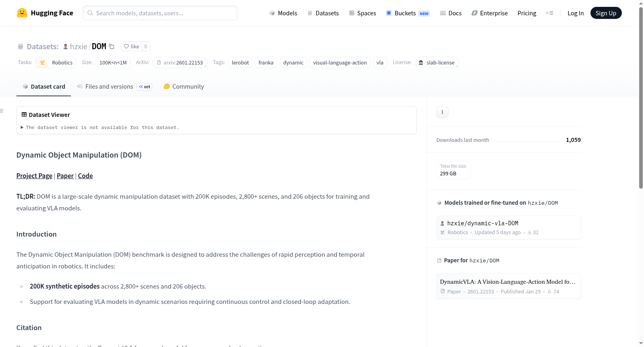The width and height of the screenshot is (644, 347).
Task: Click the Downloads last month count 1,059
Action: tap(573, 140)
